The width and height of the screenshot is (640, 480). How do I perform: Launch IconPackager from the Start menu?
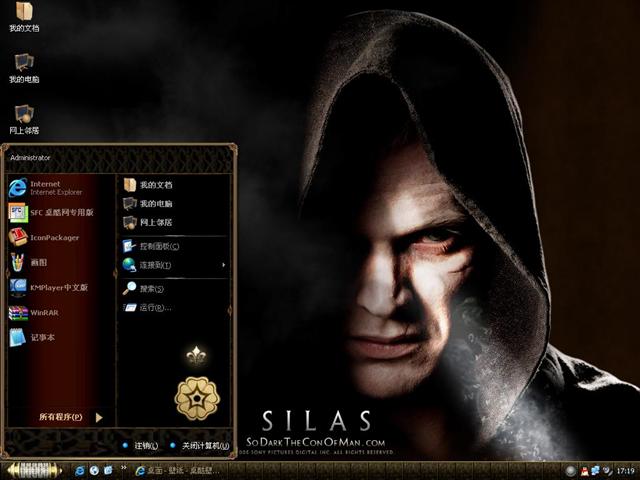59,238
